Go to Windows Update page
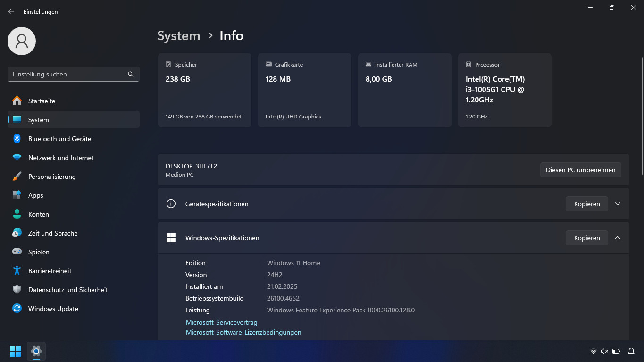 pos(74,309)
